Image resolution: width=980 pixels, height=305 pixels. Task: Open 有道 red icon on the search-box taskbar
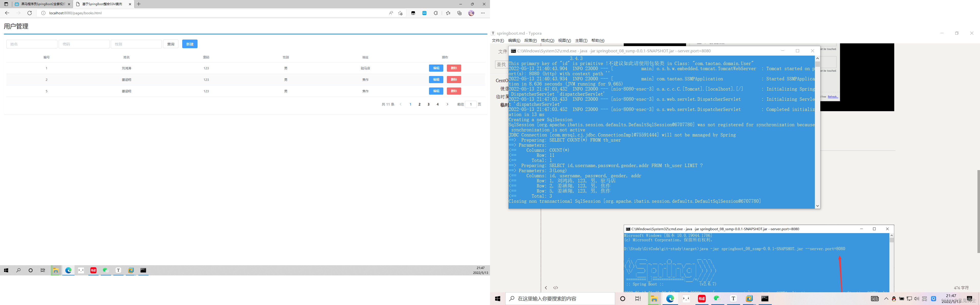point(702,299)
